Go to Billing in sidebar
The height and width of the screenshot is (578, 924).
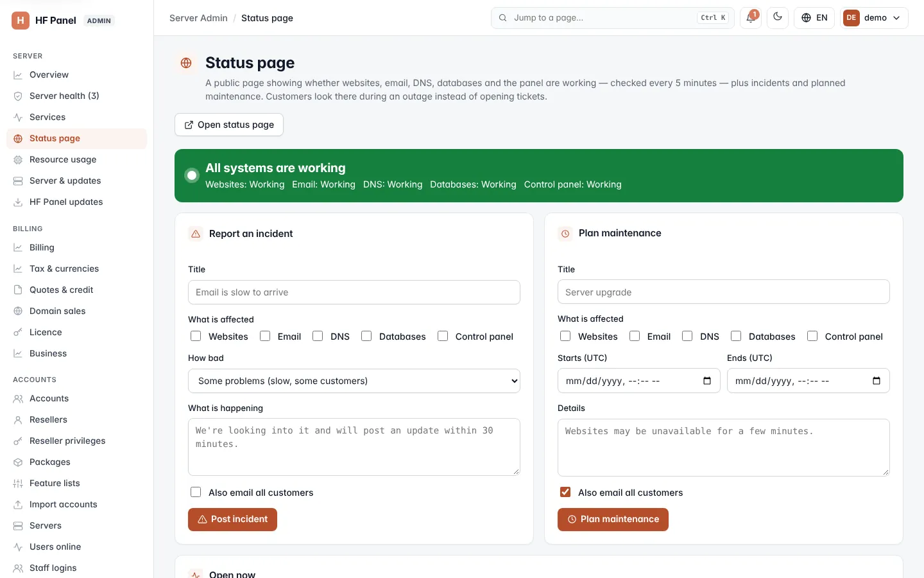tap(76, 248)
